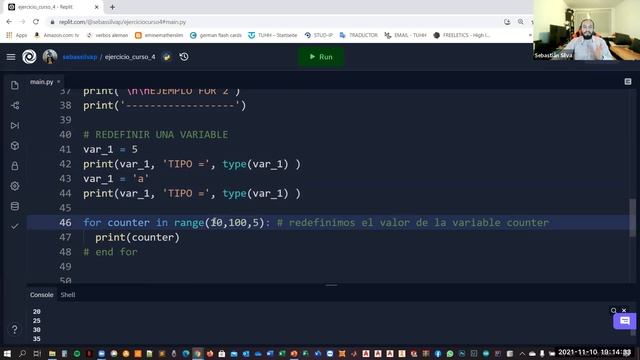Click the console output value 35
The width and height of the screenshot is (640, 360).
point(37,339)
